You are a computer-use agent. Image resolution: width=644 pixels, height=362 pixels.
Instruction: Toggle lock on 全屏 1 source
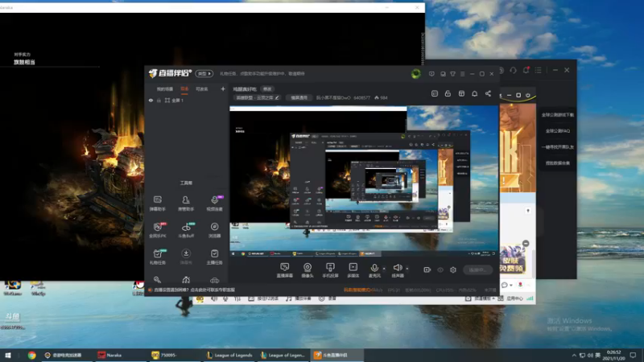(x=159, y=101)
